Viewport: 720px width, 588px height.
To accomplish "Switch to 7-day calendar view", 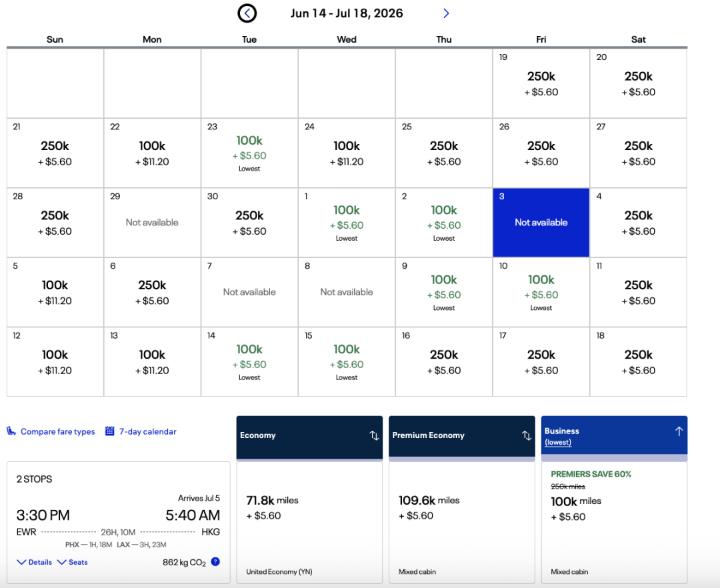I will point(147,431).
